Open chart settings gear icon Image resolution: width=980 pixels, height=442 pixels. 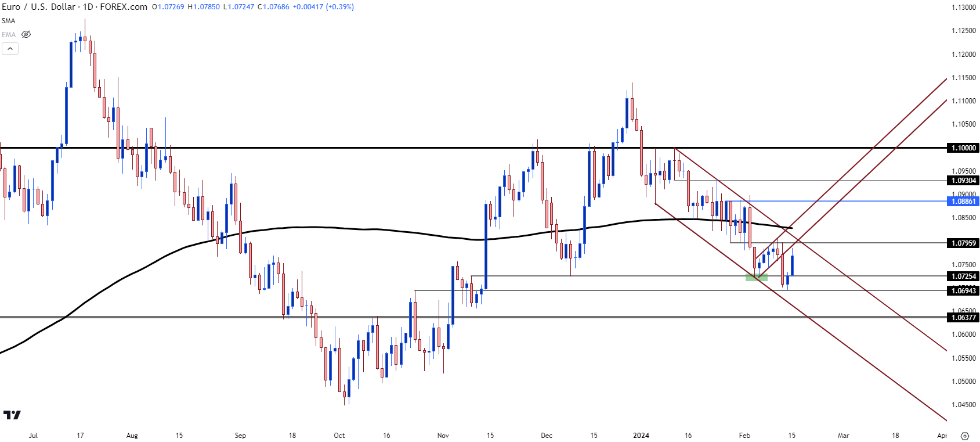pos(965,436)
